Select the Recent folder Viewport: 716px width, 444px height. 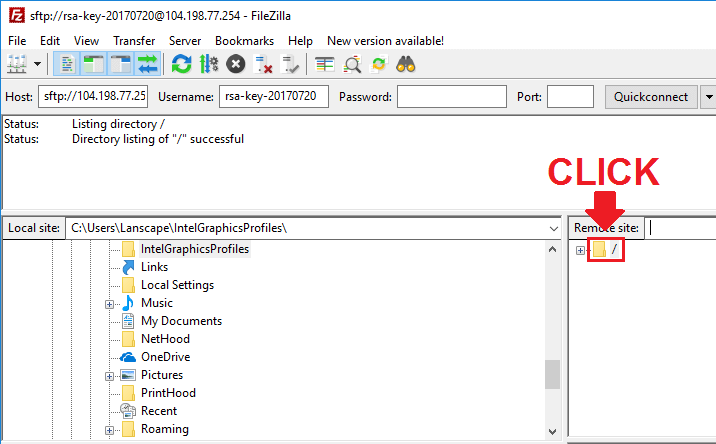click(159, 411)
